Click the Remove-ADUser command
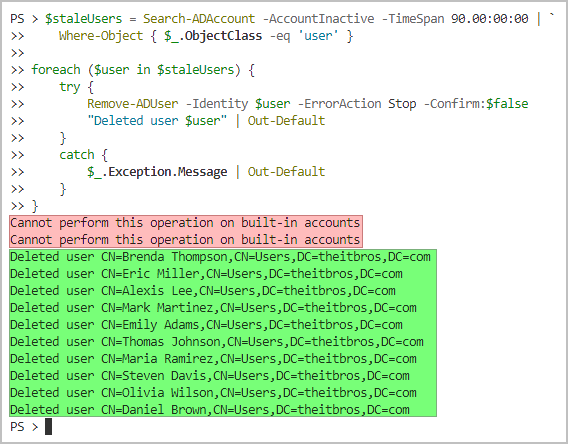Screen dimensions: 568x444 click(x=133, y=104)
